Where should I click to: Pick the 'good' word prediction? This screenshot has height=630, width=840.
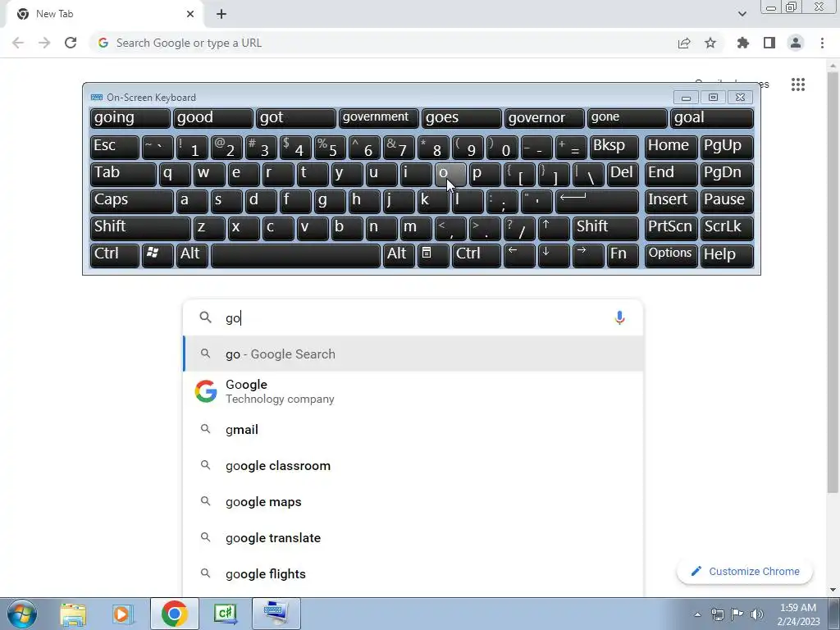coord(212,118)
